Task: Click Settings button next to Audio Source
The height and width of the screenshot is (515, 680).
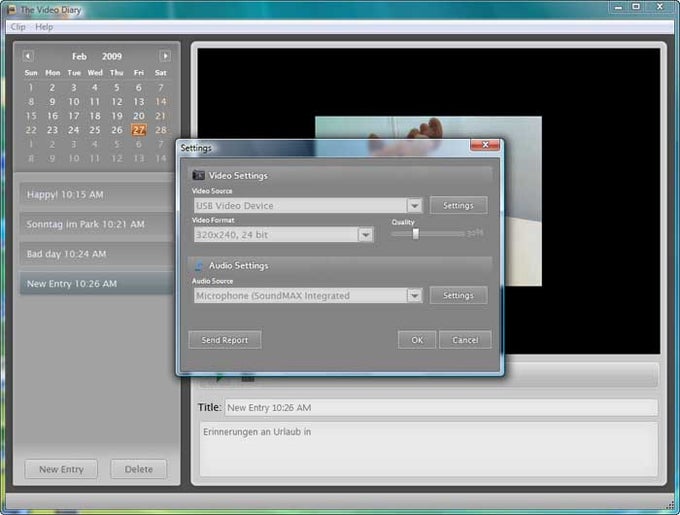Action: (458, 295)
